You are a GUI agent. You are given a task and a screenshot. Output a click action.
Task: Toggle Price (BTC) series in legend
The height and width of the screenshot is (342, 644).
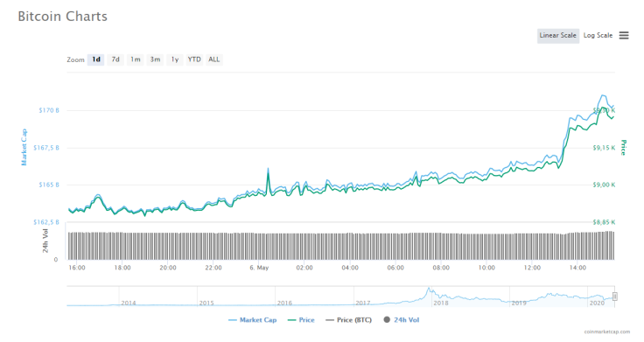coord(348,320)
